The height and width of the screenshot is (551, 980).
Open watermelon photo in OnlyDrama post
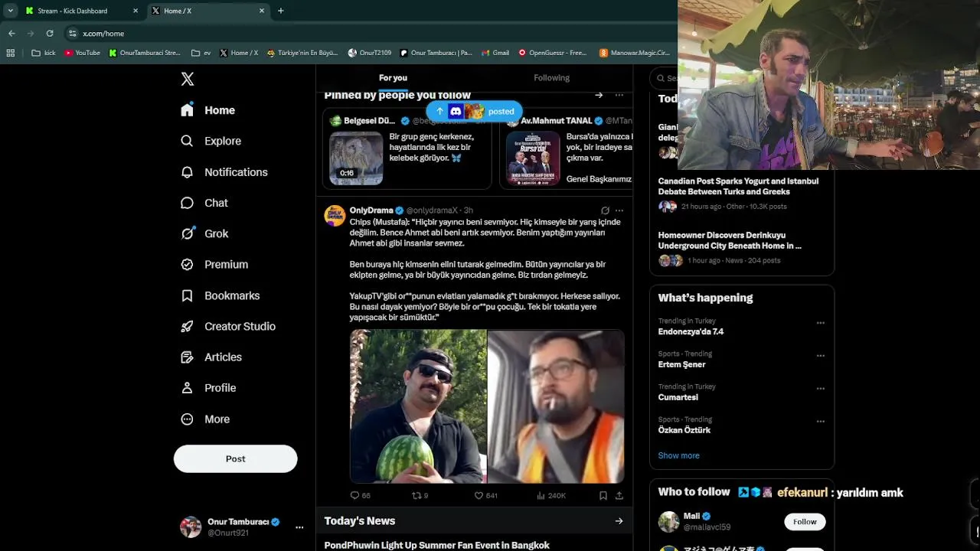418,406
